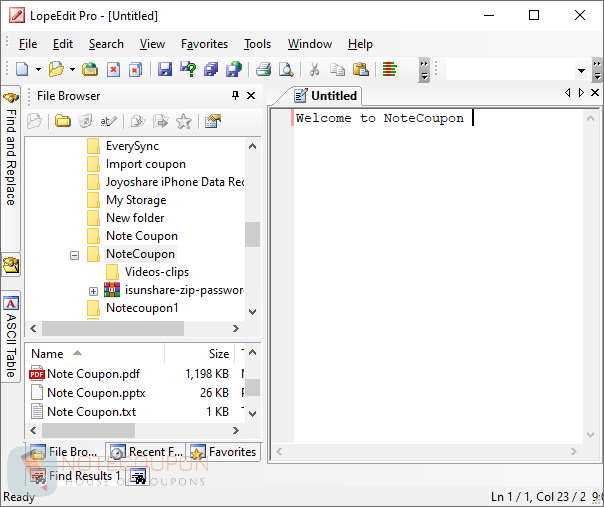Switch to the File Browser bottom tab
Image resolution: width=604 pixels, height=507 pixels.
pos(64,452)
